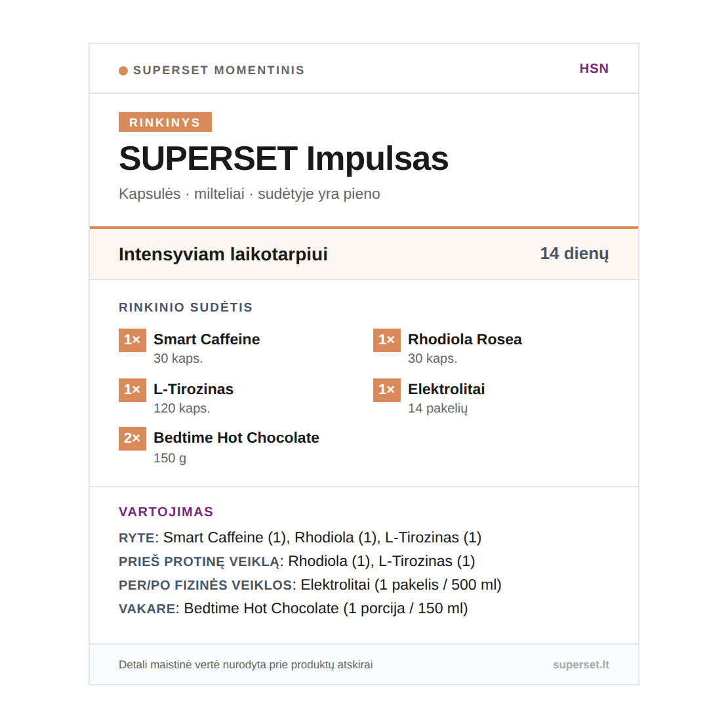Click the Rhodiola Rosea product name
Screen dimensions: 728x728
(x=464, y=339)
